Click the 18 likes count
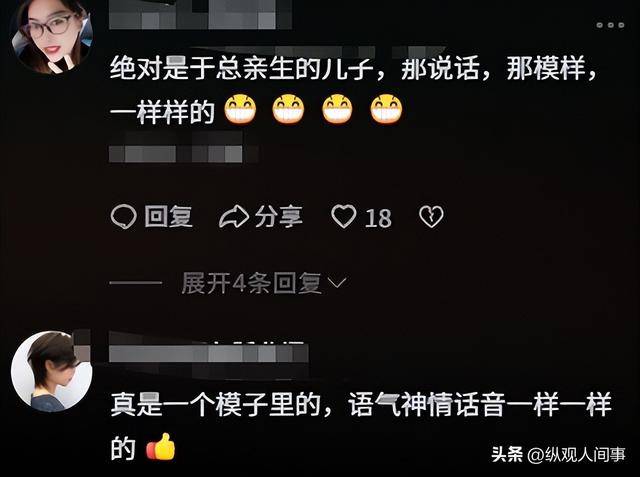The height and width of the screenshot is (477, 640). click(378, 218)
